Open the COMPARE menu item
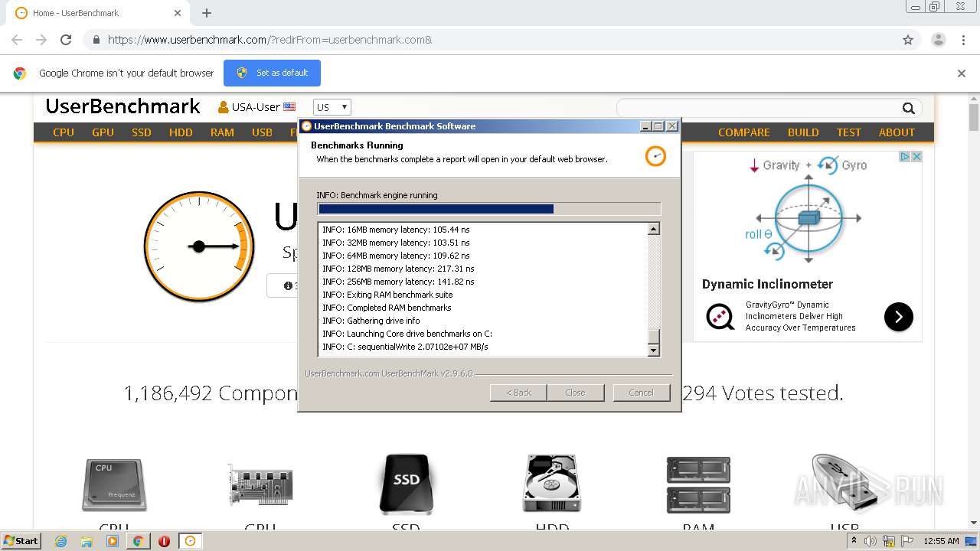 click(x=744, y=132)
